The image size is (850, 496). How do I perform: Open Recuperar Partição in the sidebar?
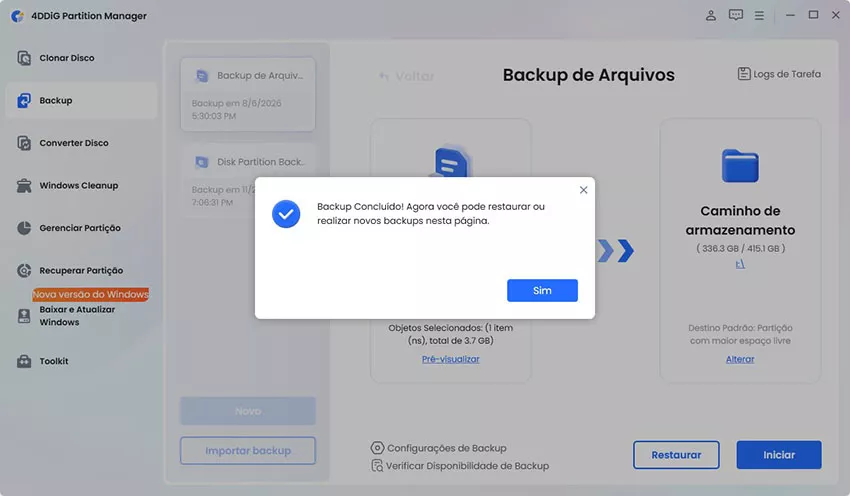tap(81, 270)
